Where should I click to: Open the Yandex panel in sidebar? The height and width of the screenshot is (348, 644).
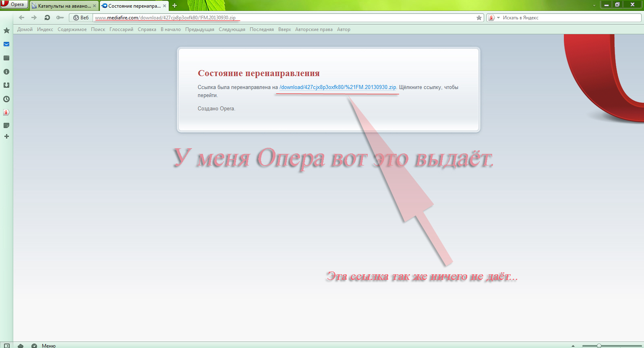click(x=6, y=112)
